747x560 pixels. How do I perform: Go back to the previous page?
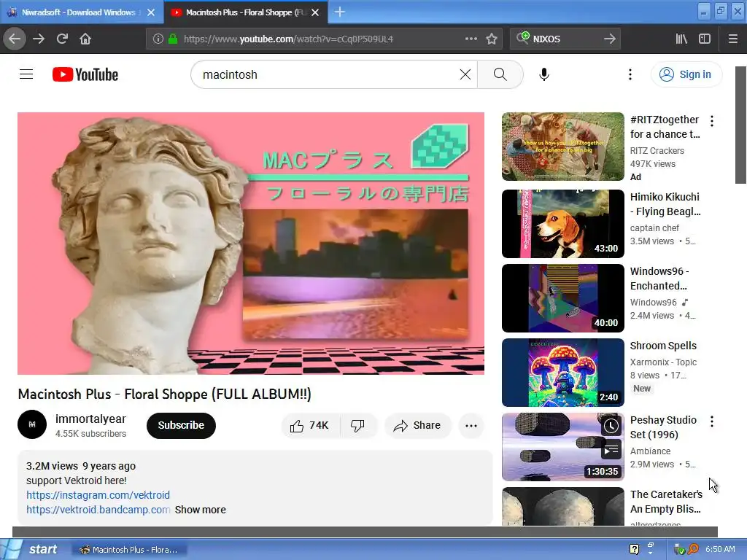point(15,39)
